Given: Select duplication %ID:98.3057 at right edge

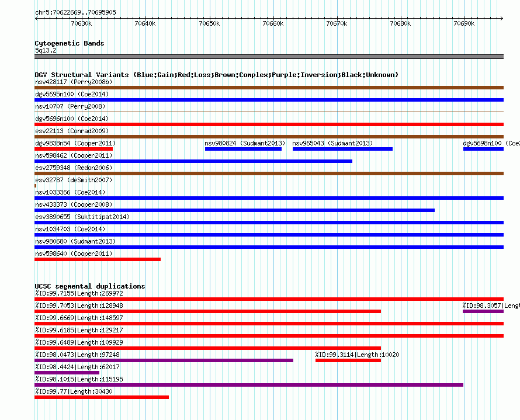Looking at the screenshot, I should coord(491,306).
